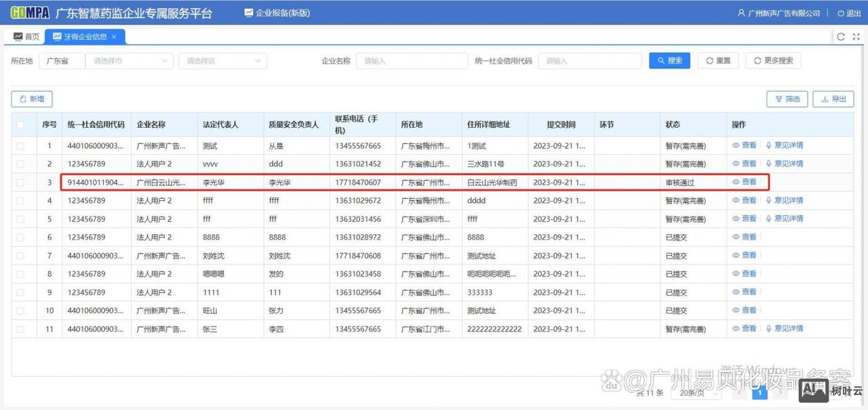The image size is (868, 410).
Task: Select all rows via header checkbox
Action: (20, 124)
